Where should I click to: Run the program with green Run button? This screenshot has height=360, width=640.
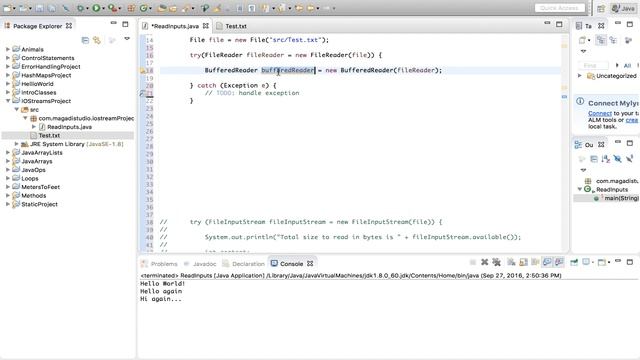pyautogui.click(x=96, y=8)
